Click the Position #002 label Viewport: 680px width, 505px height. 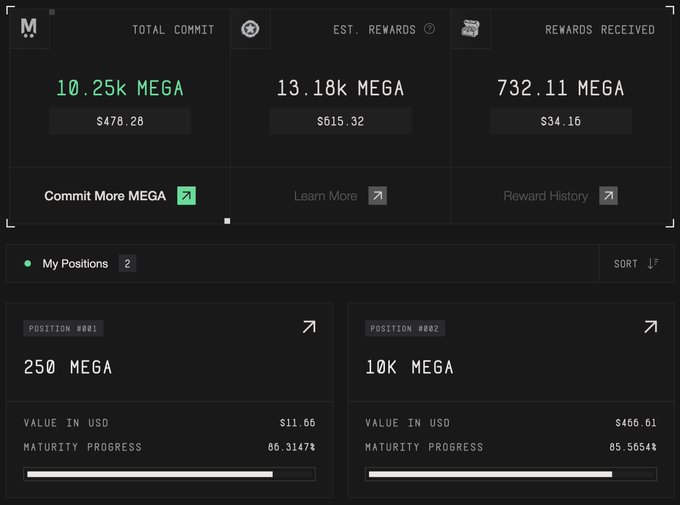[x=405, y=328]
